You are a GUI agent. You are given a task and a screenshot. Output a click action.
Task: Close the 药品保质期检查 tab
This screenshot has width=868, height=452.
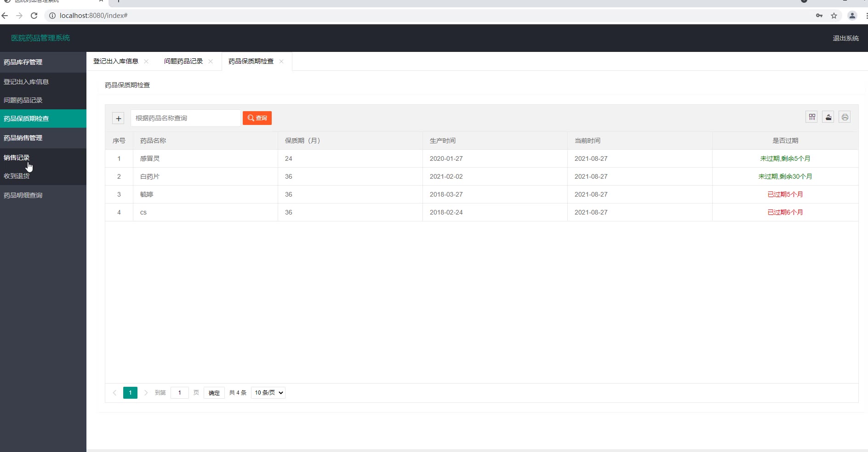pyautogui.click(x=281, y=62)
